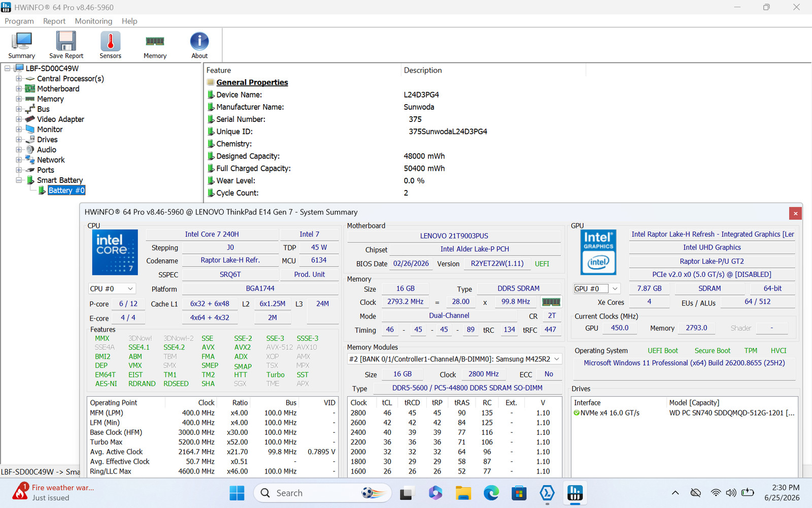Click the memory module icon beside 99.8 MHz
Screen dimensions: 812x508
pyautogui.click(x=551, y=302)
